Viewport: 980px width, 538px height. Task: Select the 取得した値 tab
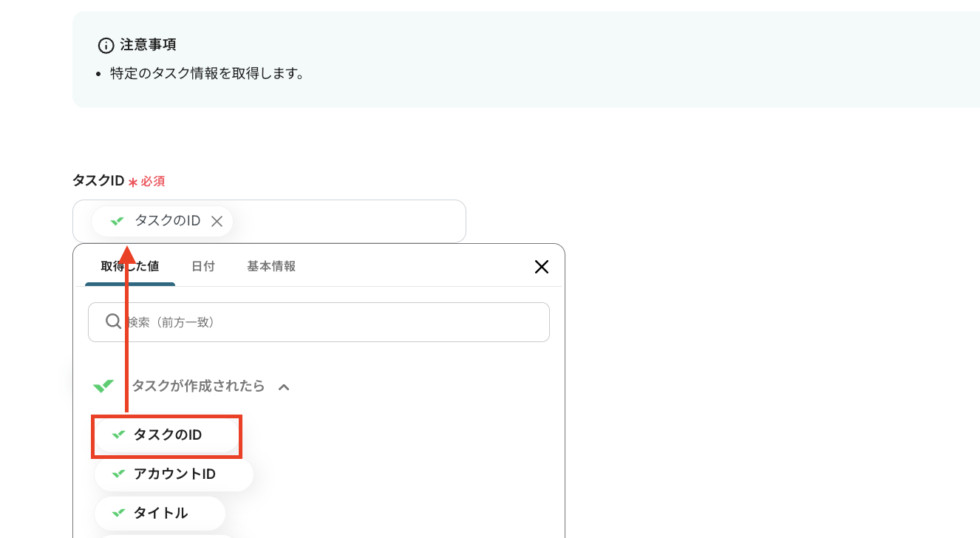(130, 266)
